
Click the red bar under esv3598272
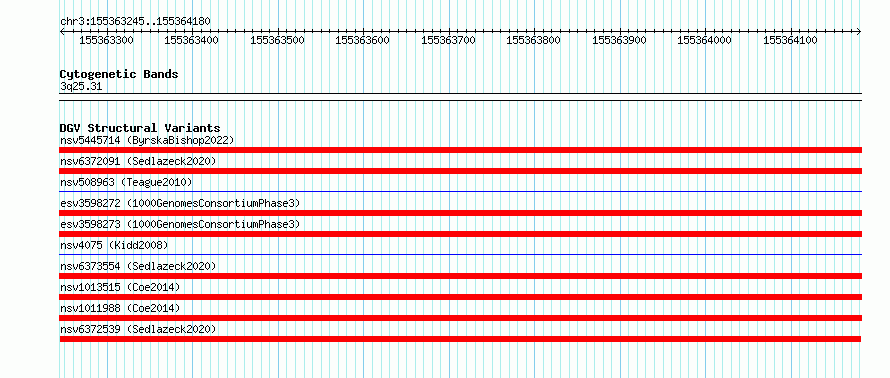[460, 213]
